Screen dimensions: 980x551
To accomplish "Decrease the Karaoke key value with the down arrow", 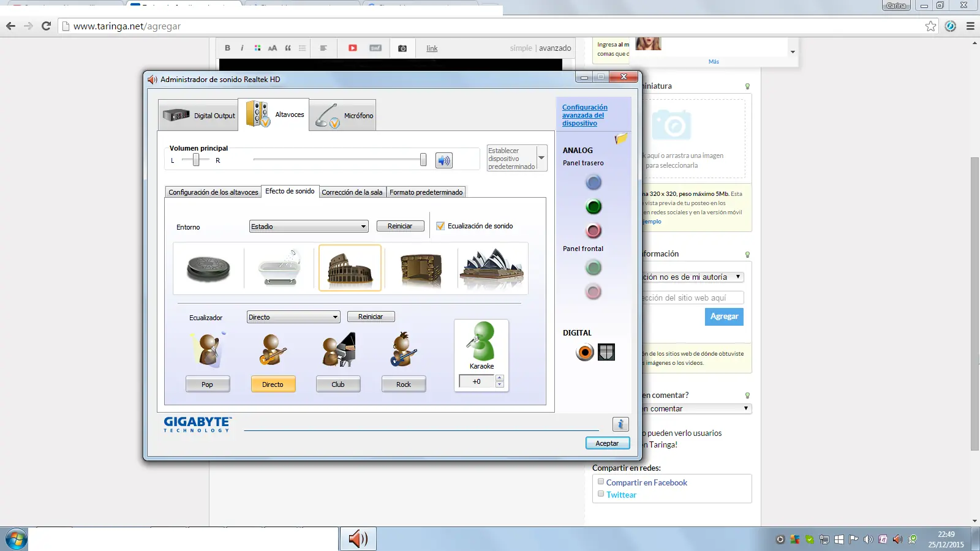I will pyautogui.click(x=500, y=384).
